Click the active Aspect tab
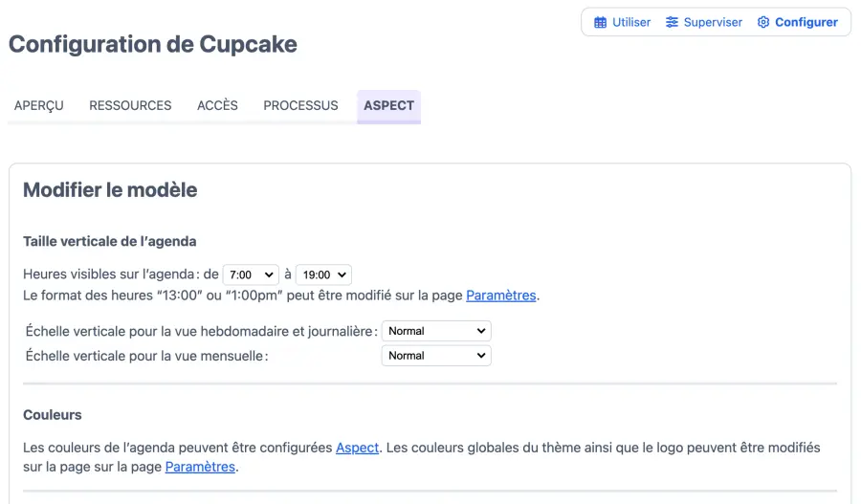The image size is (861, 504). coord(388,105)
